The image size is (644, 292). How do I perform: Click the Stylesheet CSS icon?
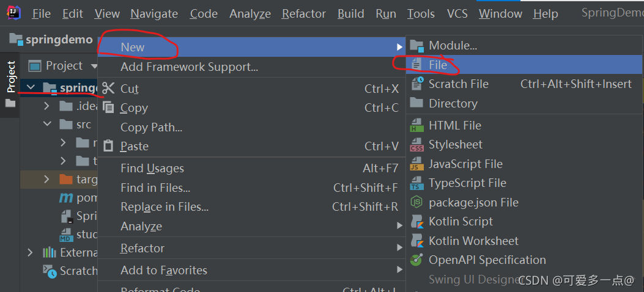(x=416, y=145)
